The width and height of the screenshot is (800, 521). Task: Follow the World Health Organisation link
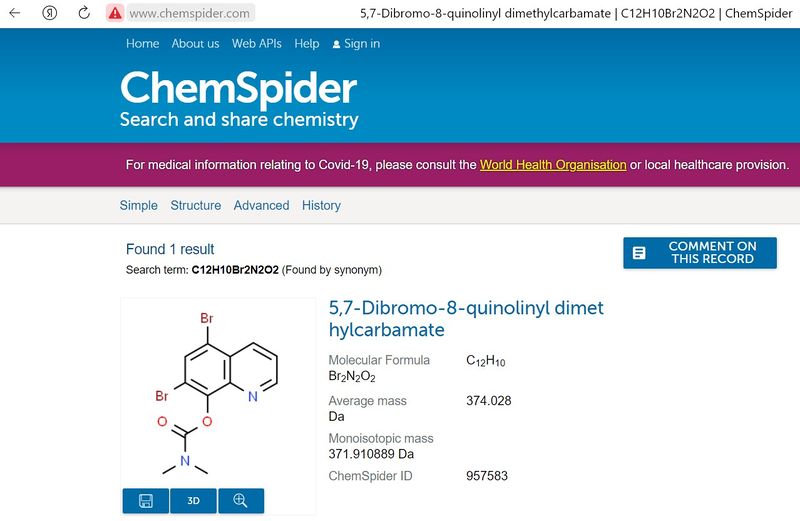(x=553, y=165)
